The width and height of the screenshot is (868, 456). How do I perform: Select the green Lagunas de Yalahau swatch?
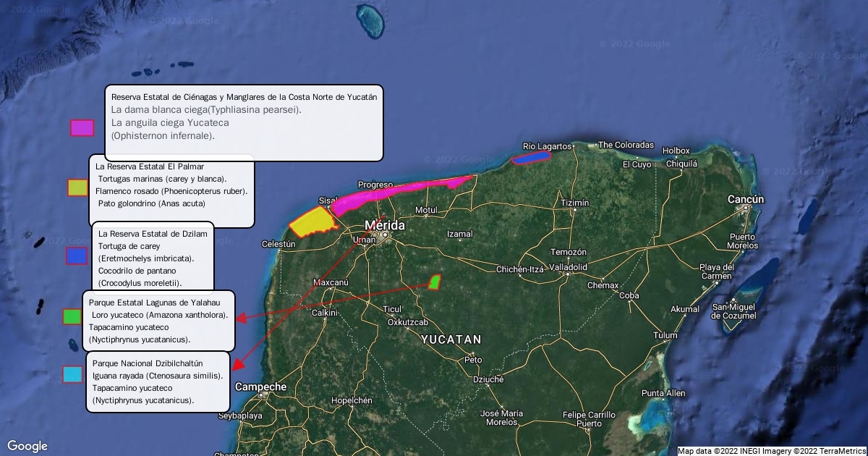point(72,316)
